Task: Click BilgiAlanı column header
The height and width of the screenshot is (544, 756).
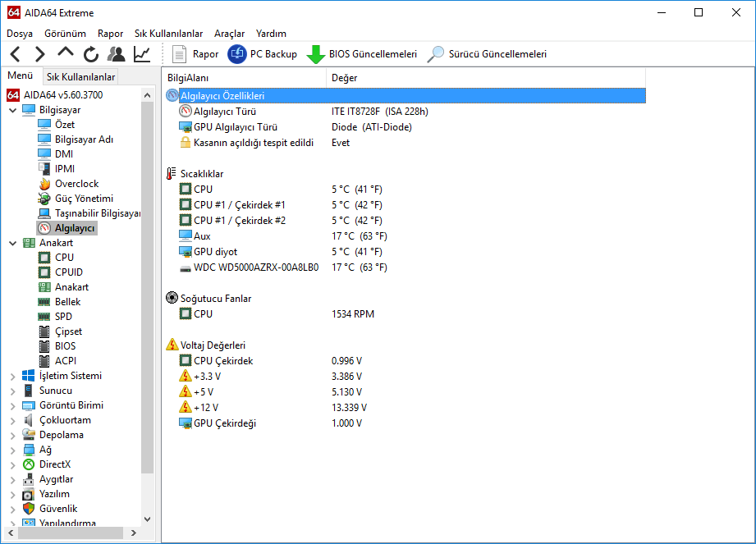Action: (245, 78)
